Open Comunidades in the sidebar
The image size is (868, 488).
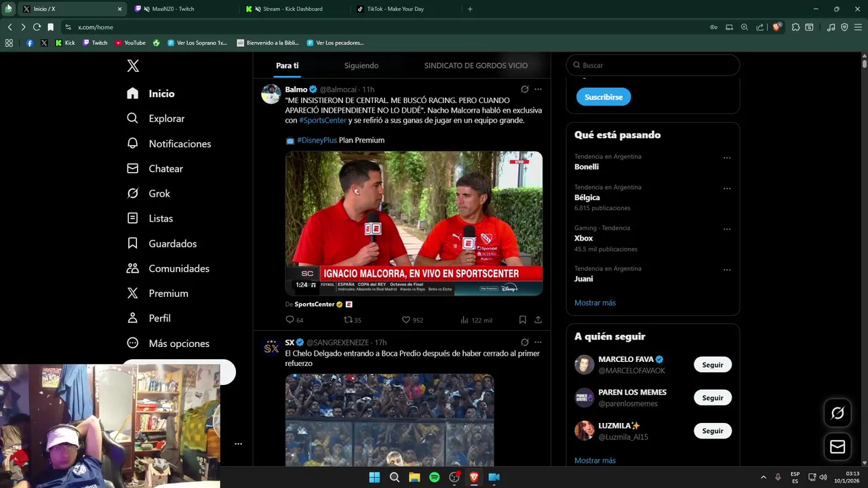(x=168, y=268)
